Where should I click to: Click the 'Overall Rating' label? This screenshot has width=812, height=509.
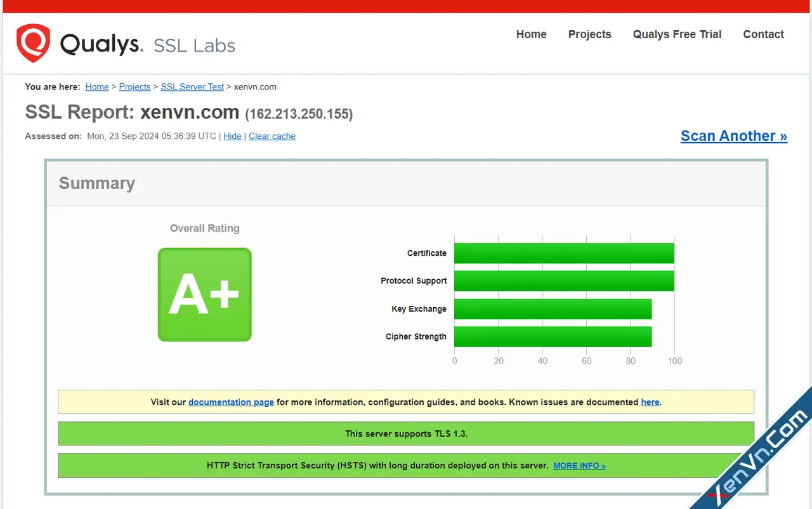click(205, 228)
